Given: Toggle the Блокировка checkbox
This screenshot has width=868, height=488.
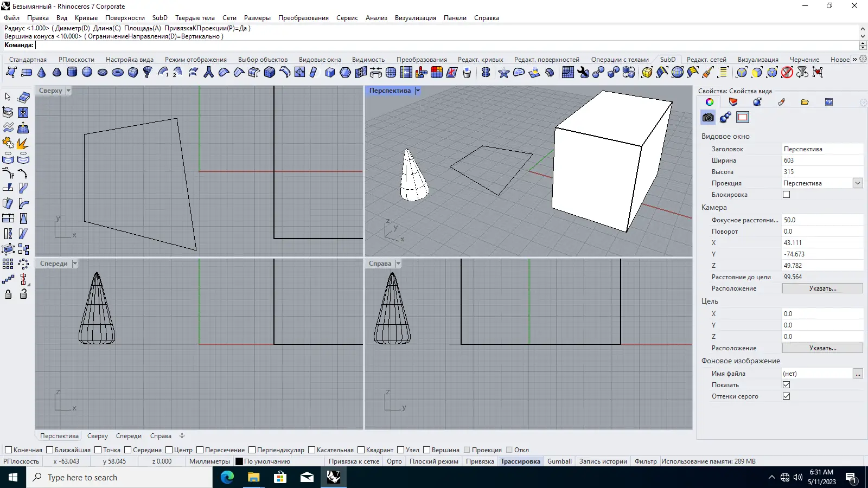Looking at the screenshot, I should (786, 195).
